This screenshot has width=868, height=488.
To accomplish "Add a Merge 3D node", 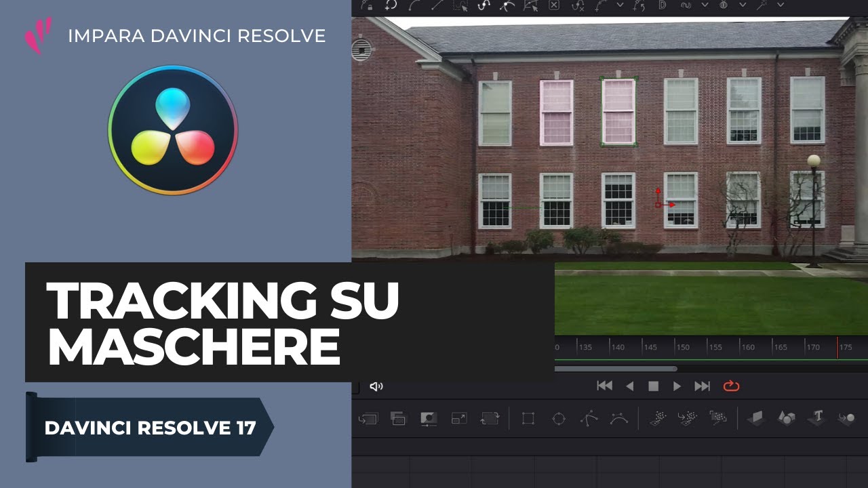I will [846, 418].
